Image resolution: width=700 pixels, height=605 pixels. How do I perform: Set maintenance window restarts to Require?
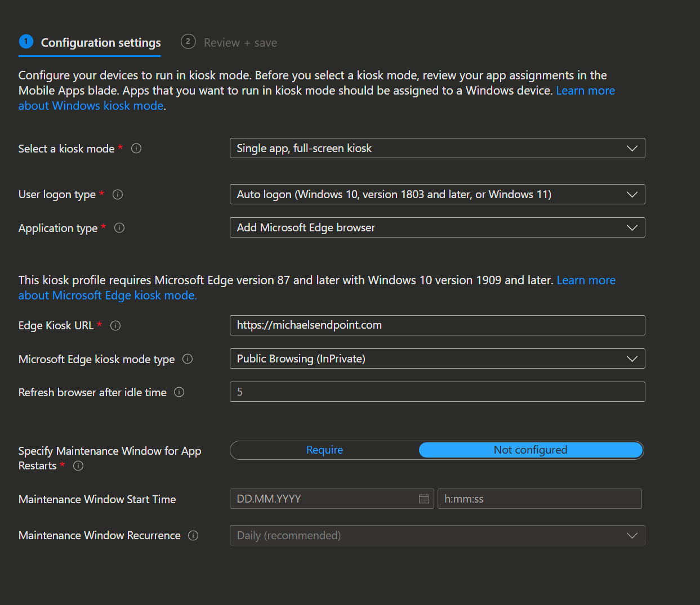[x=324, y=450]
